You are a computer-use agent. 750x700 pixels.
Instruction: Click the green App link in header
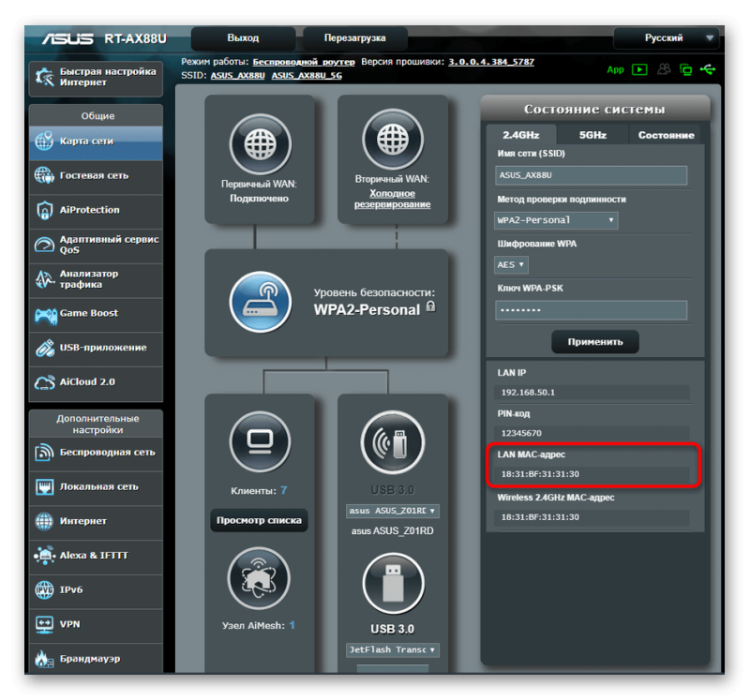616,69
